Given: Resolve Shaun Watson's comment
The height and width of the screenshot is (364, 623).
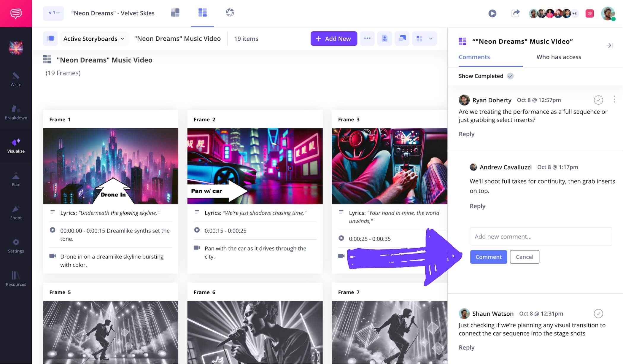Looking at the screenshot, I should (598, 314).
